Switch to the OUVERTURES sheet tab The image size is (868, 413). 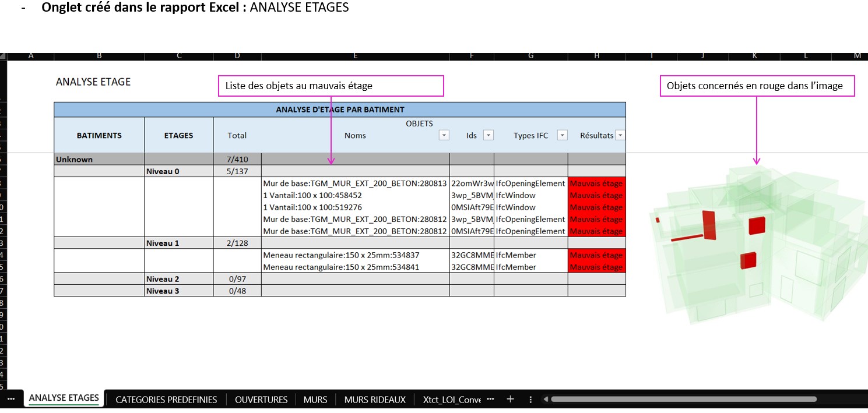[x=261, y=399]
